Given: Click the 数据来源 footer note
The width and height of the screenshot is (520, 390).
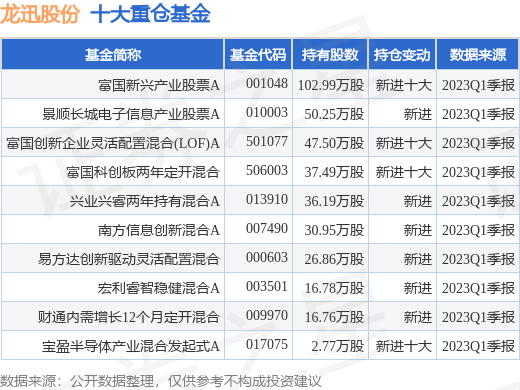Looking at the screenshot, I should click(160, 381).
